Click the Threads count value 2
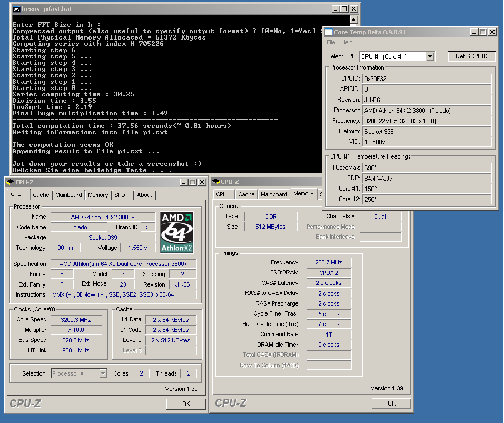Image resolution: width=504 pixels, height=423 pixels. [189, 373]
